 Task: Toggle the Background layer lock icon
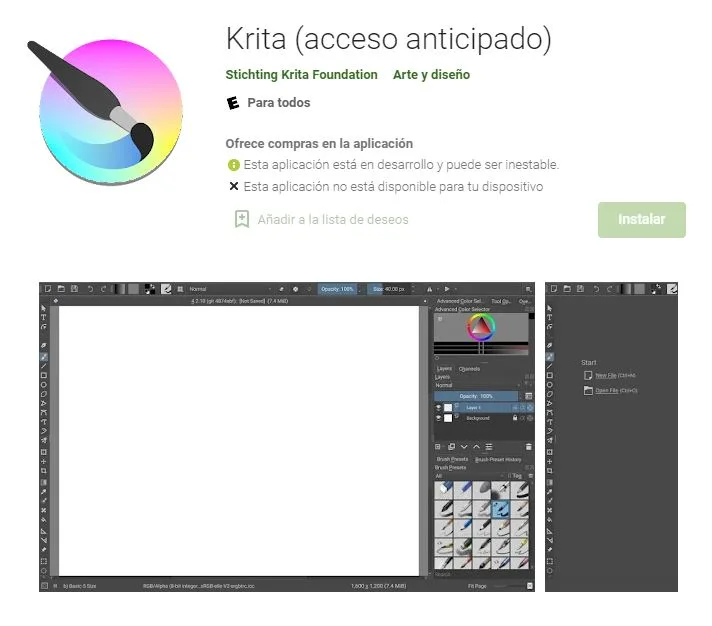click(515, 418)
